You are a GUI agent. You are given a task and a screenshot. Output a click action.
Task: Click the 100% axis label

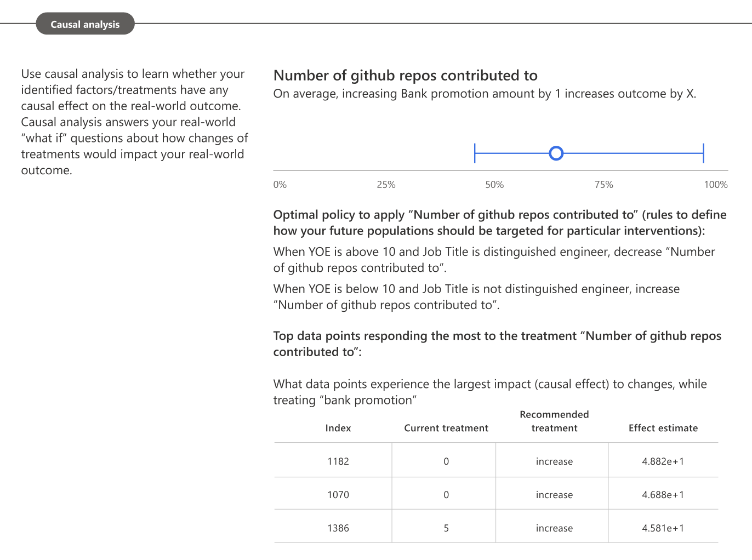click(715, 185)
